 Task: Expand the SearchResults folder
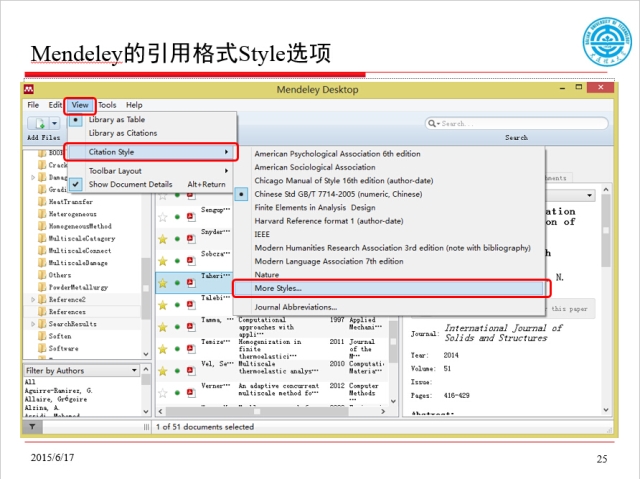click(33, 324)
